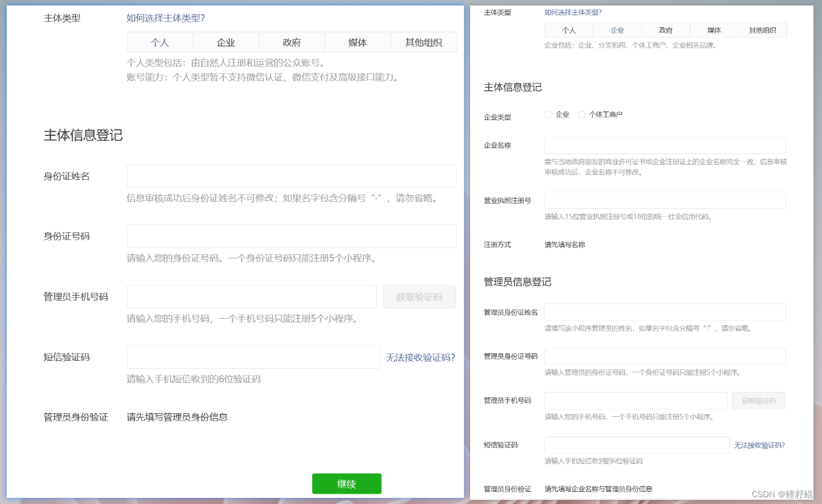
Task: Select 政府 tab in the left form
Action: coord(292,43)
